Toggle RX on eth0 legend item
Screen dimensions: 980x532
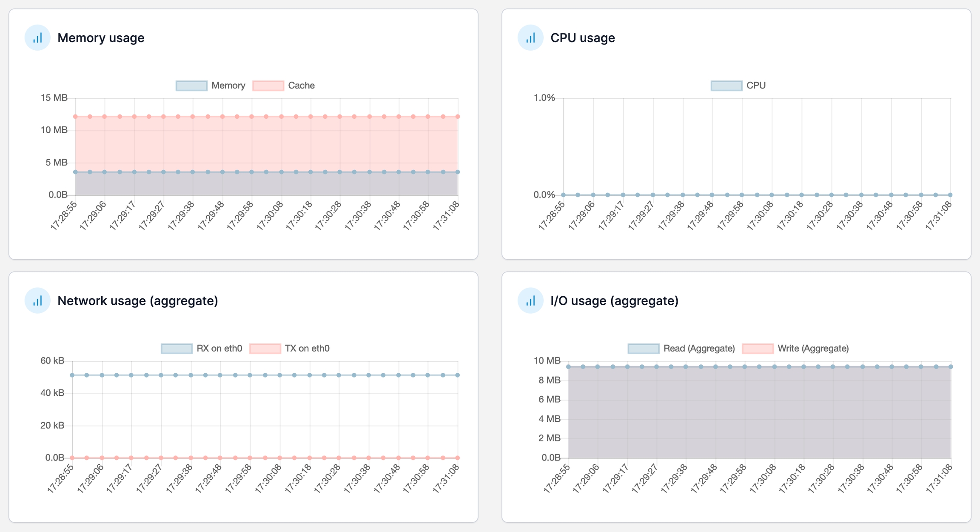pos(177,349)
